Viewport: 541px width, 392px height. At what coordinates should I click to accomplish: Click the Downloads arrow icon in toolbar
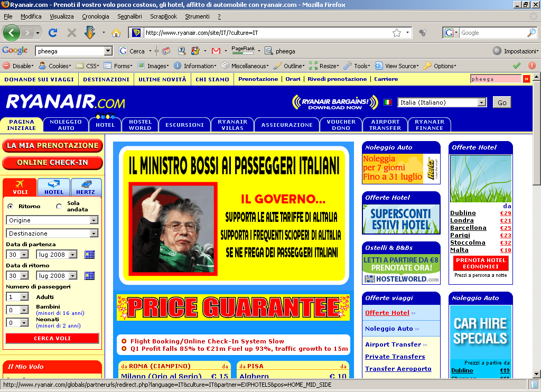pyautogui.click(x=89, y=33)
